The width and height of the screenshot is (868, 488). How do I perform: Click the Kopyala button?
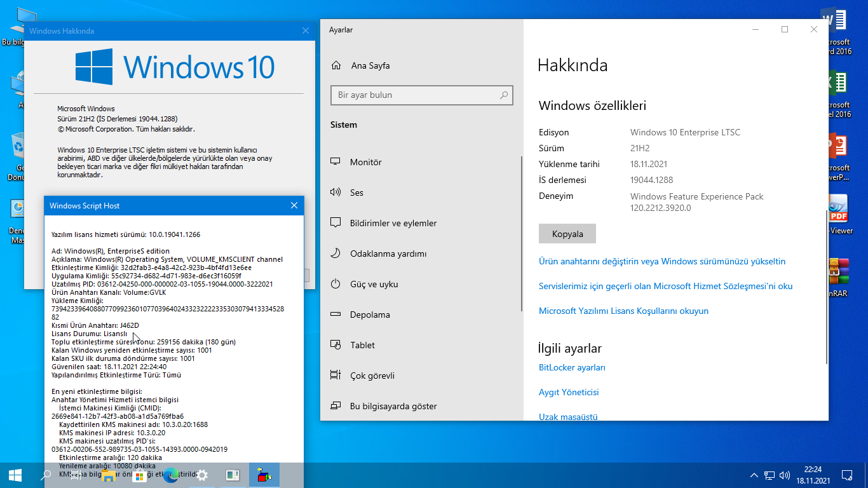[567, 234]
